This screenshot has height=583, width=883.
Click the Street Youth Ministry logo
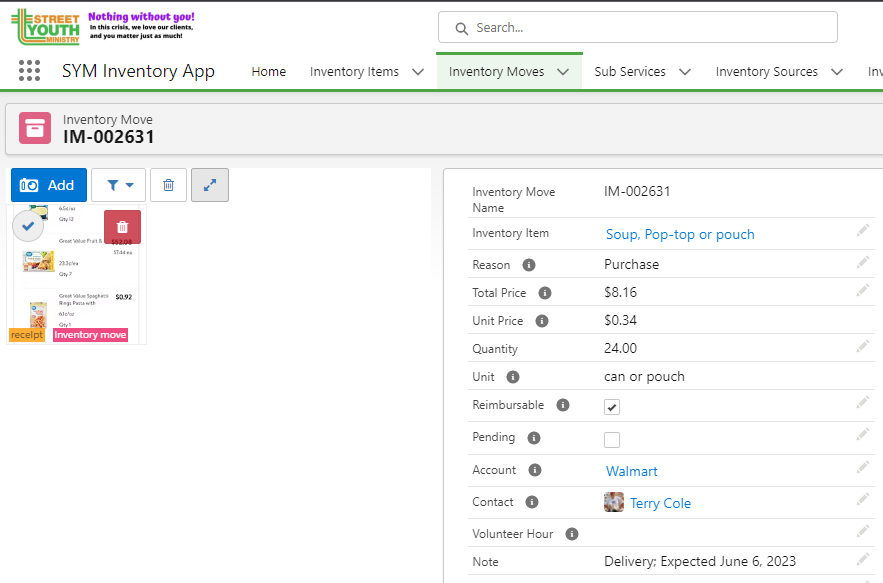pos(46,26)
